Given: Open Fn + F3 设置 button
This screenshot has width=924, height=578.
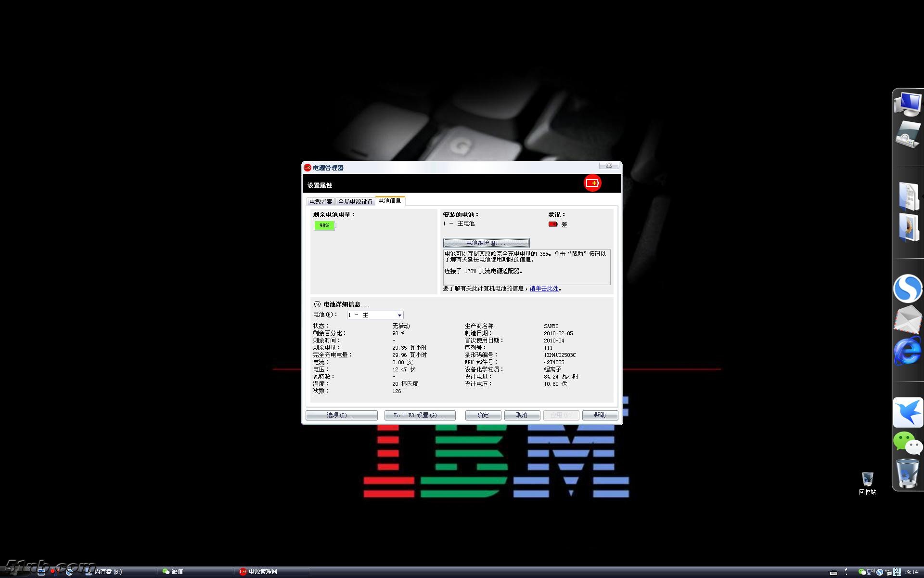Looking at the screenshot, I should [420, 415].
